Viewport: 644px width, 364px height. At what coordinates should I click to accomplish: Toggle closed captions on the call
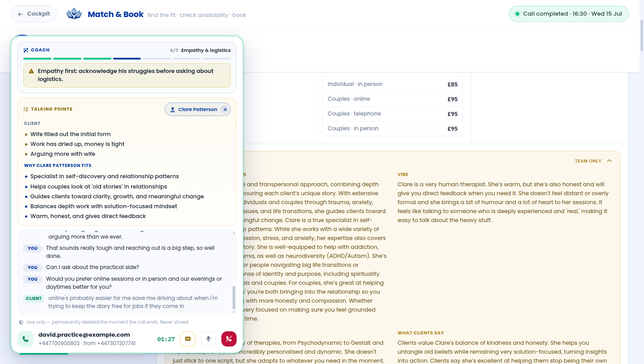tap(188, 339)
